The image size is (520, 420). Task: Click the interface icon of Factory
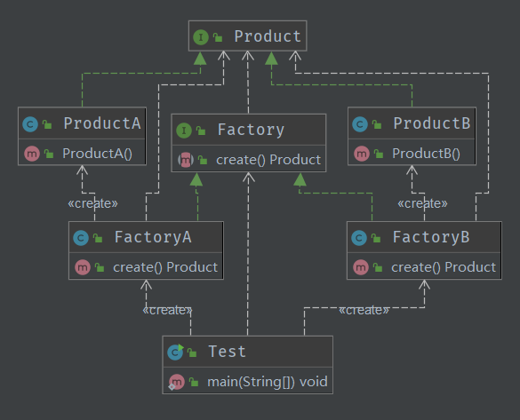point(184,131)
